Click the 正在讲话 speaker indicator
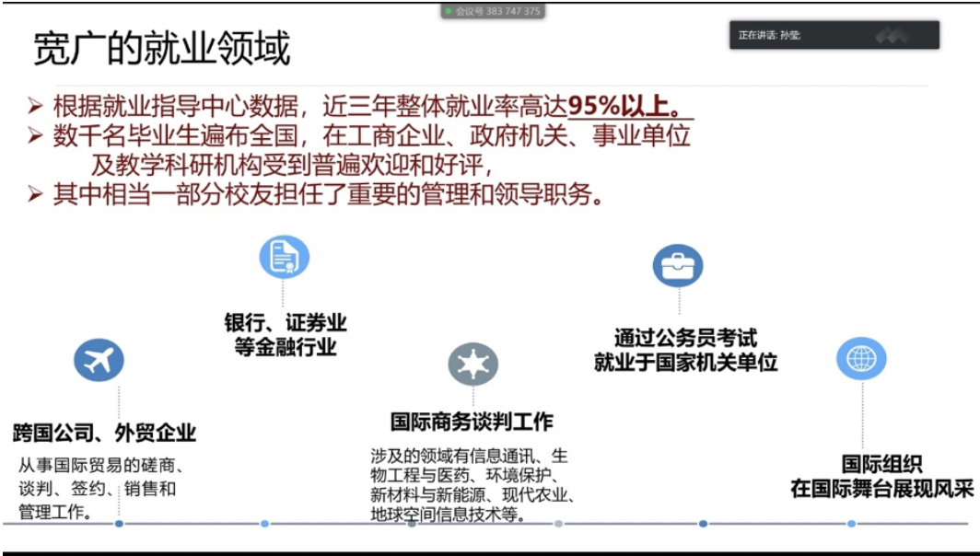The image size is (980, 556). coord(770,36)
